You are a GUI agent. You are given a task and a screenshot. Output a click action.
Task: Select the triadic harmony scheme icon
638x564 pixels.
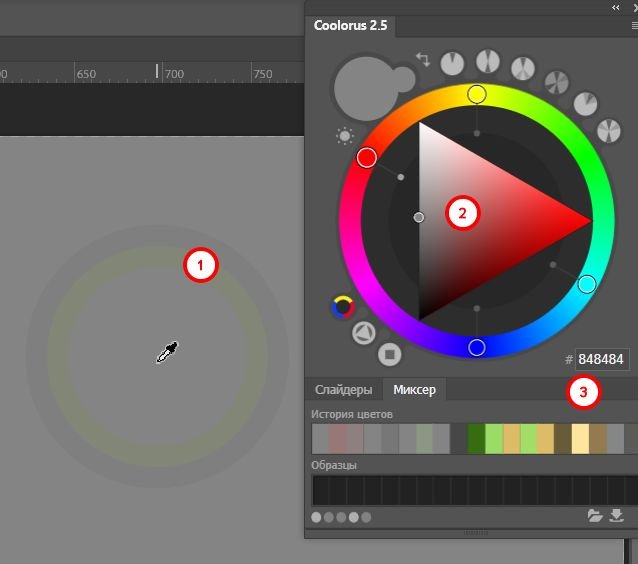(x=523, y=68)
